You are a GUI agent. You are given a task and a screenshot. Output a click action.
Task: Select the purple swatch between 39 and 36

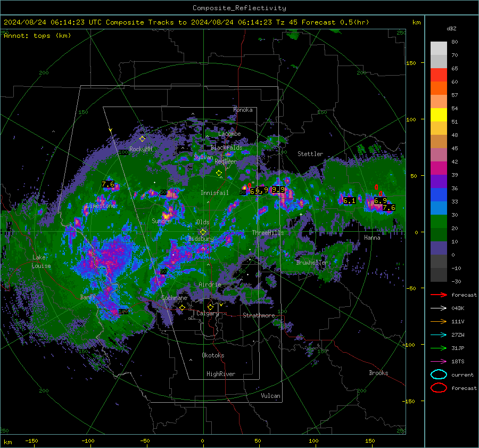coord(439,181)
